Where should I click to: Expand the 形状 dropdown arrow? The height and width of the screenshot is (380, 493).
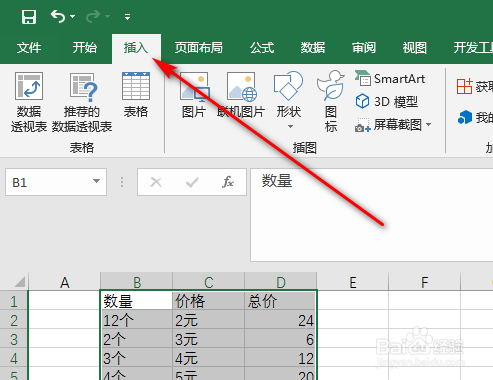[290, 127]
